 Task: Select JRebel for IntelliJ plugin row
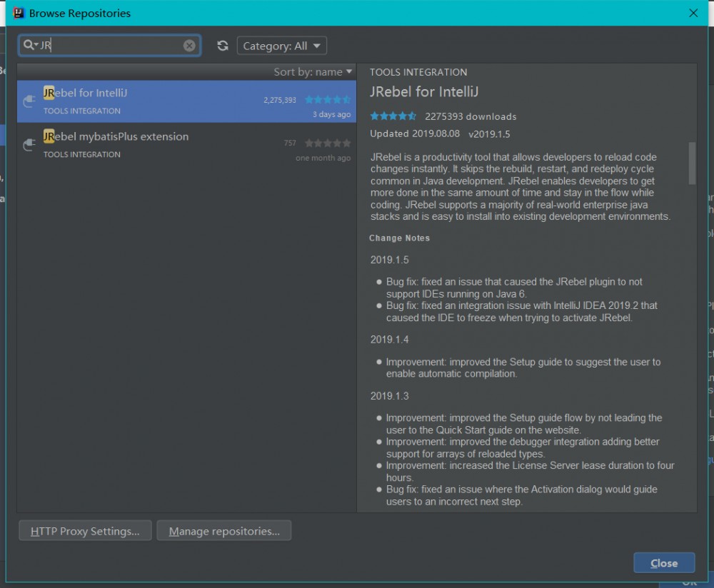pyautogui.click(x=186, y=101)
